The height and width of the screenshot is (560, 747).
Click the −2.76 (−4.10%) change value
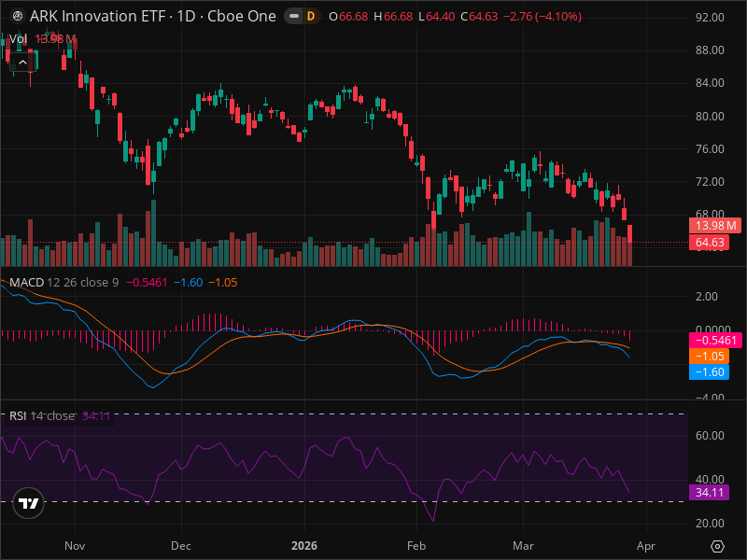pos(543,17)
